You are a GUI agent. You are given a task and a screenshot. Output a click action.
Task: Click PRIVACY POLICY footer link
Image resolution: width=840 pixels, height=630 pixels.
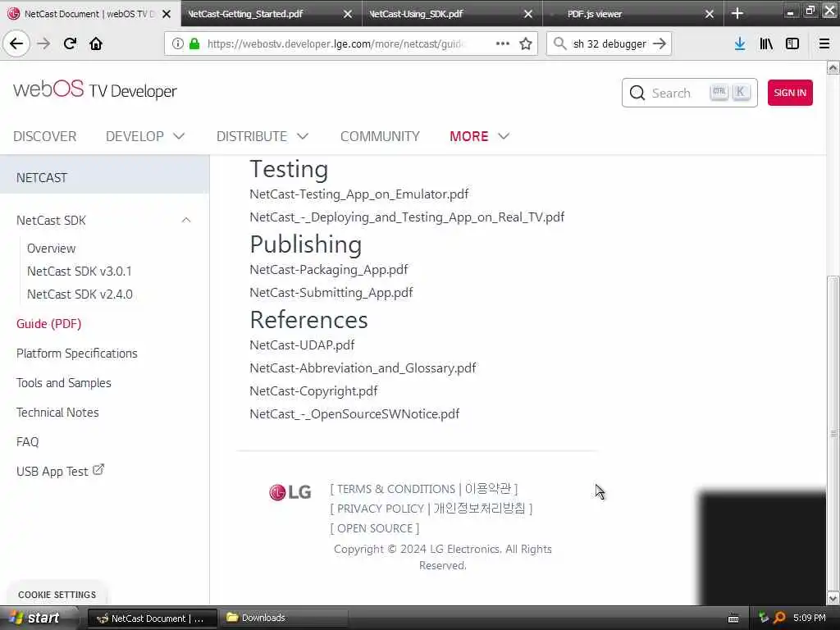pyautogui.click(x=381, y=509)
